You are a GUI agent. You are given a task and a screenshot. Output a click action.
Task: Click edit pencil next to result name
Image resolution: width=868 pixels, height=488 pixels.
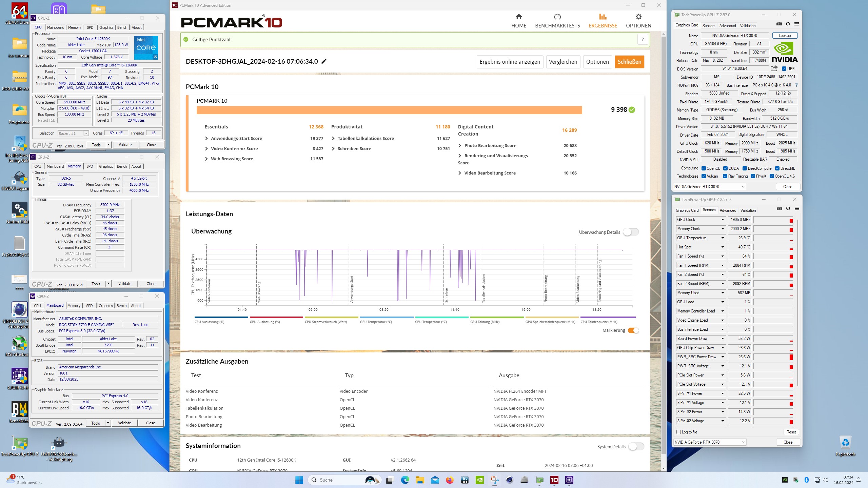(x=324, y=61)
